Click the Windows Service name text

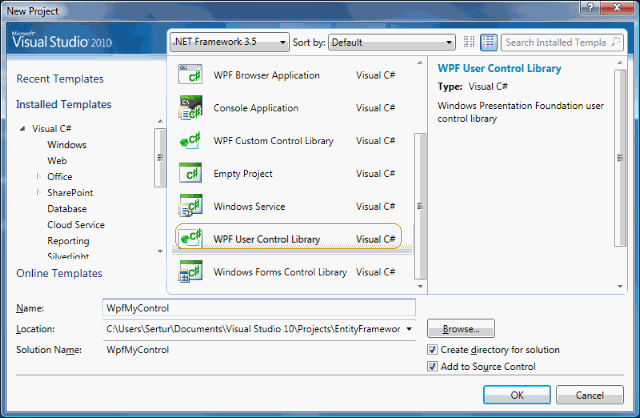pyautogui.click(x=249, y=206)
